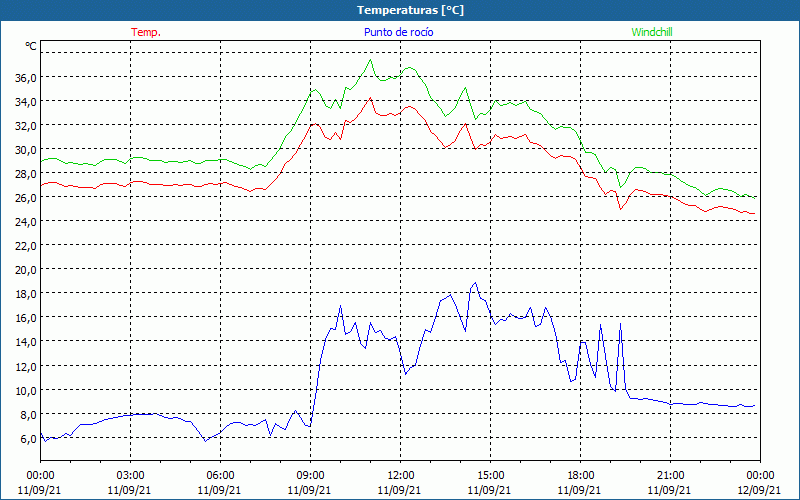Image resolution: width=800 pixels, height=500 pixels.
Task: Click the green windchill peak near 11:00
Action: pyautogui.click(x=370, y=60)
